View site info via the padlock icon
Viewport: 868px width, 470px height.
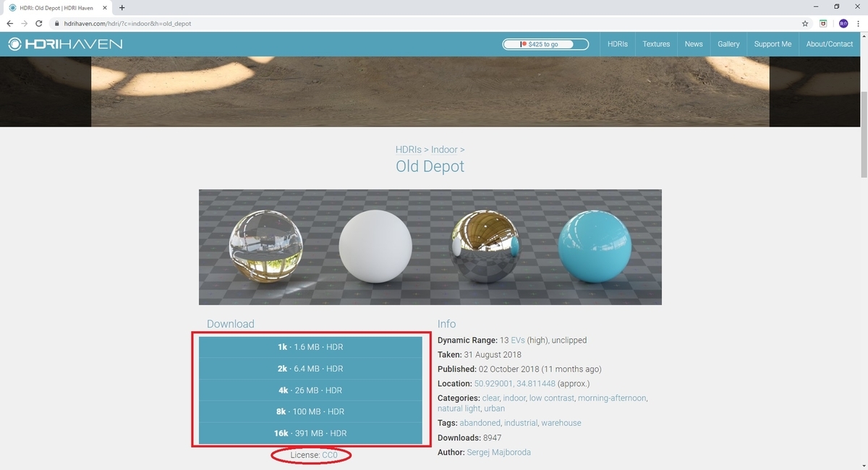tap(58, 23)
